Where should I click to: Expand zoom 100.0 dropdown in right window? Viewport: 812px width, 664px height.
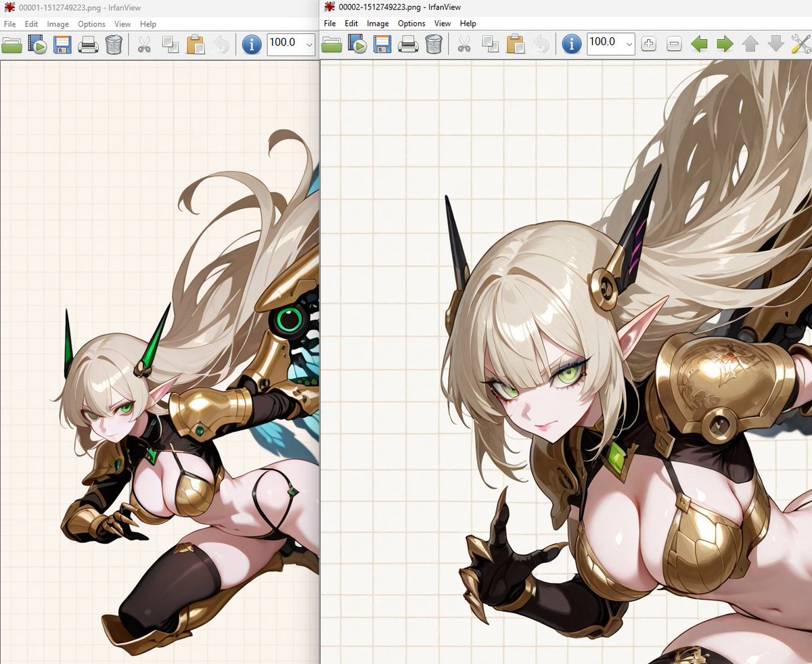pyautogui.click(x=629, y=45)
